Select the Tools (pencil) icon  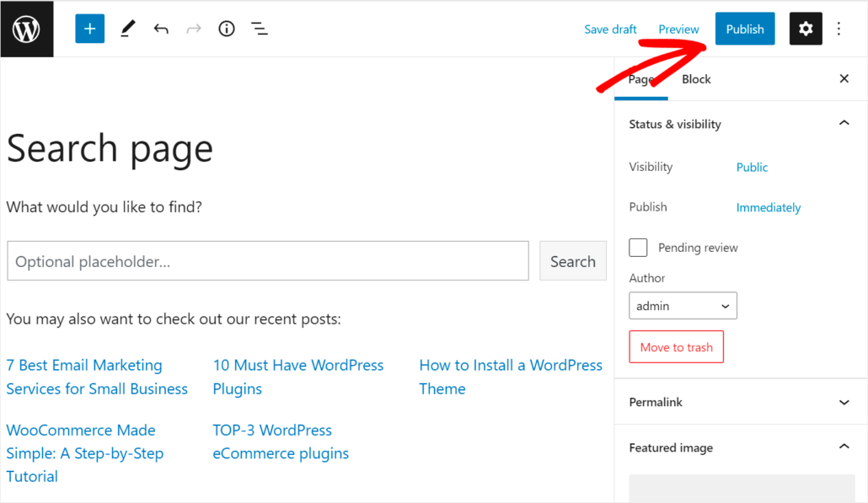pos(127,28)
